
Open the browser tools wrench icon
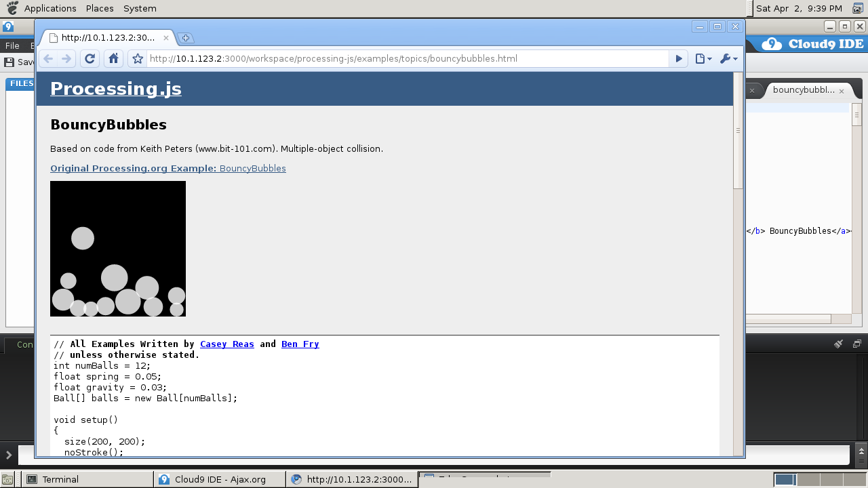click(x=725, y=58)
